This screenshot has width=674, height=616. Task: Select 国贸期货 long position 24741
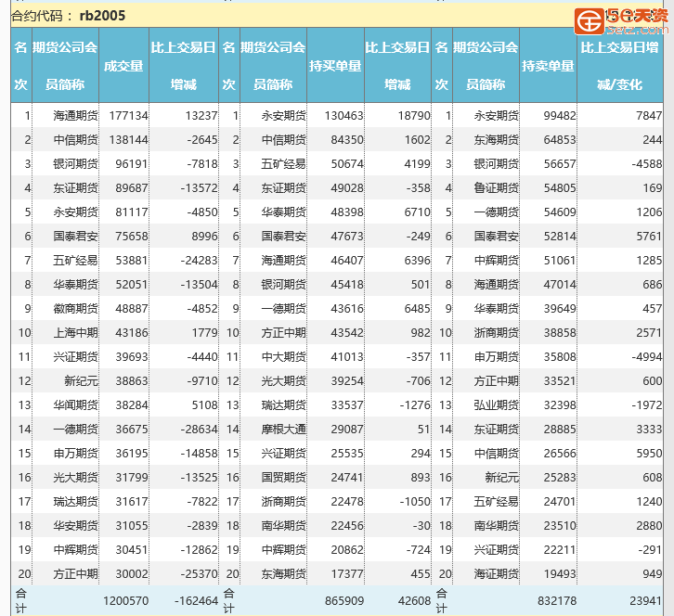pyautogui.click(x=347, y=477)
